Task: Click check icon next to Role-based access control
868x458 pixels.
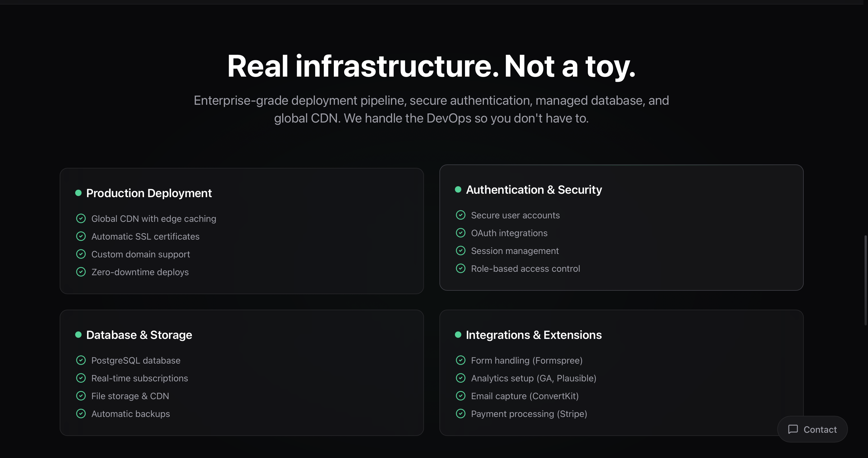Action: tap(461, 268)
